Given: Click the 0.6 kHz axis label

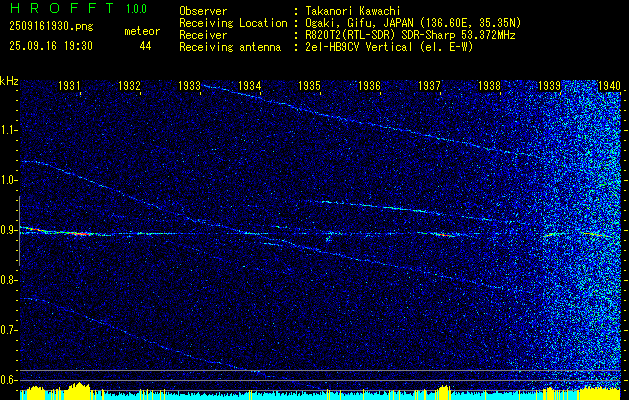Looking at the screenshot, I should [x=8, y=380].
